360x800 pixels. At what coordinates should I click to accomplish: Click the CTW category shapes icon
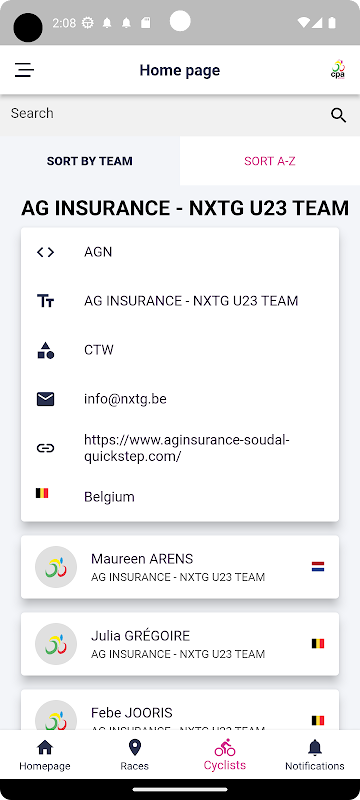tap(45, 351)
